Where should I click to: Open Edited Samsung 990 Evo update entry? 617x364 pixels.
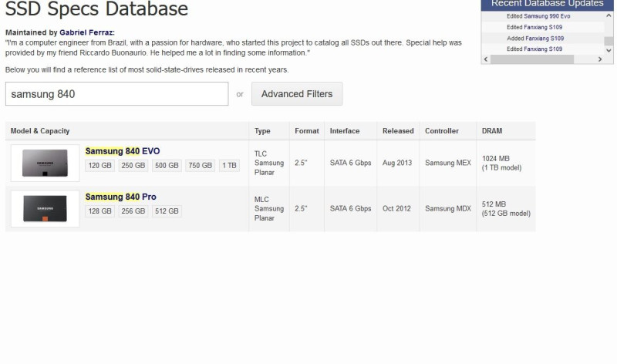pos(538,16)
